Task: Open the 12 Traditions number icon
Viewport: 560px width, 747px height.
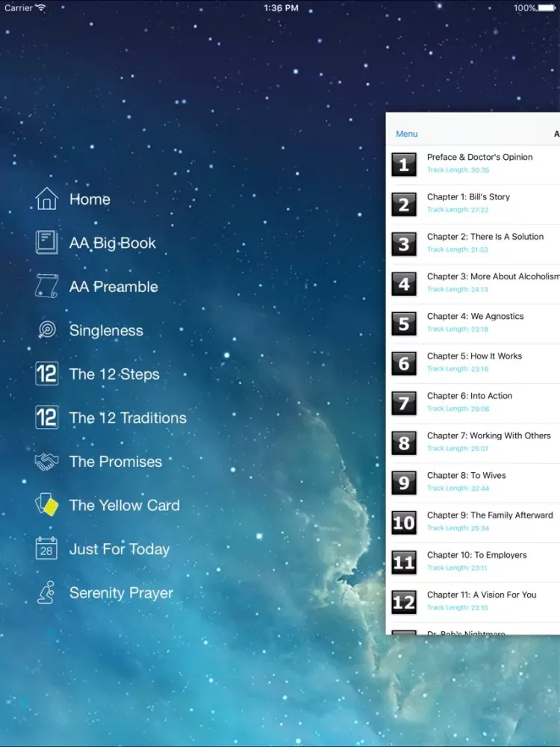Action: click(x=46, y=418)
